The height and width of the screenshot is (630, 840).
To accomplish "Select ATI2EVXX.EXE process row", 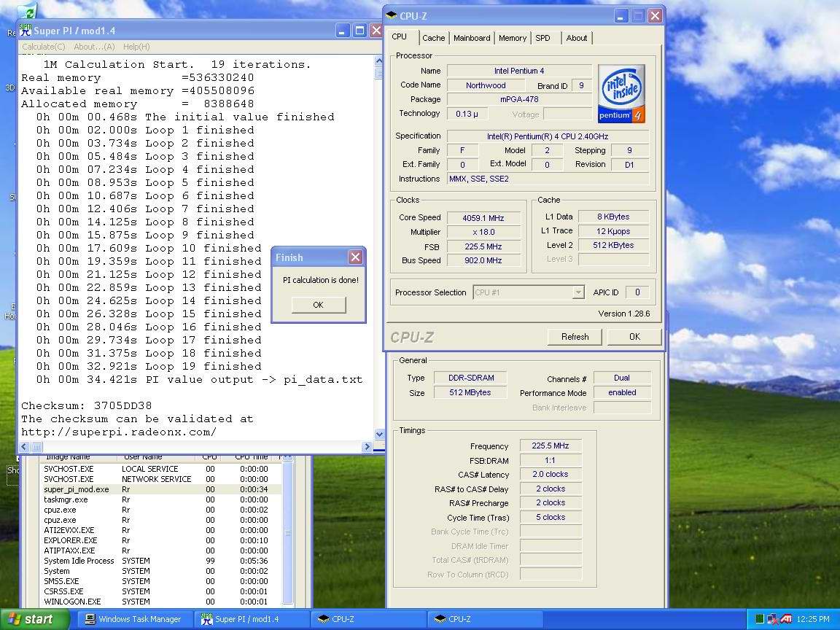I will click(x=162, y=530).
